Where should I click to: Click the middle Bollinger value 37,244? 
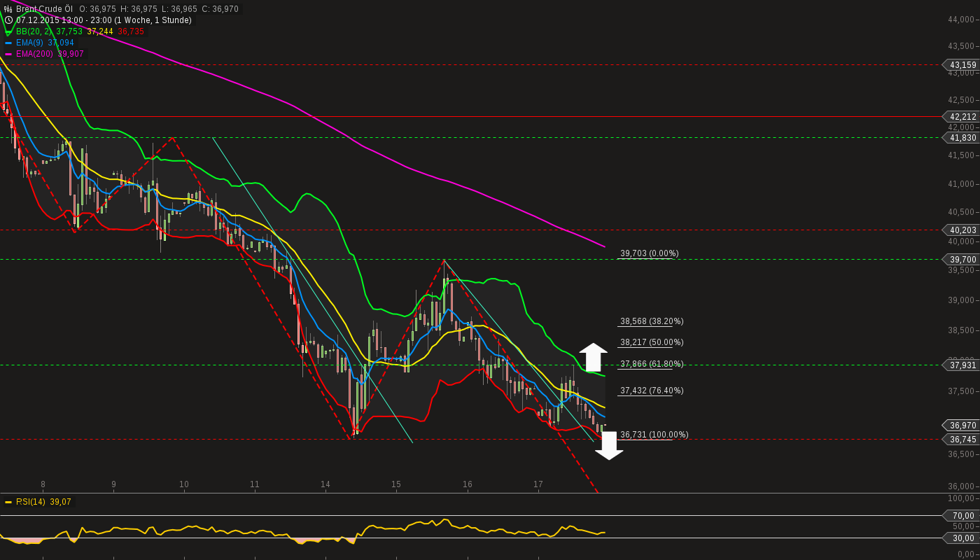click(x=100, y=31)
